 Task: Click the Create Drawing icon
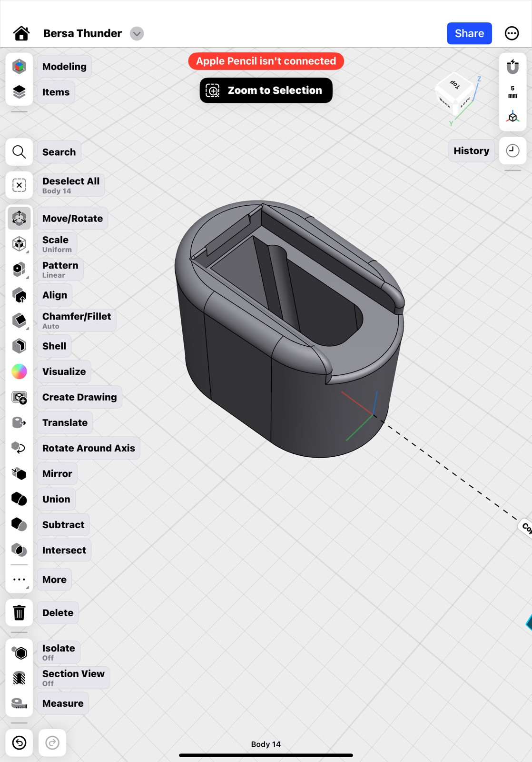pos(19,397)
